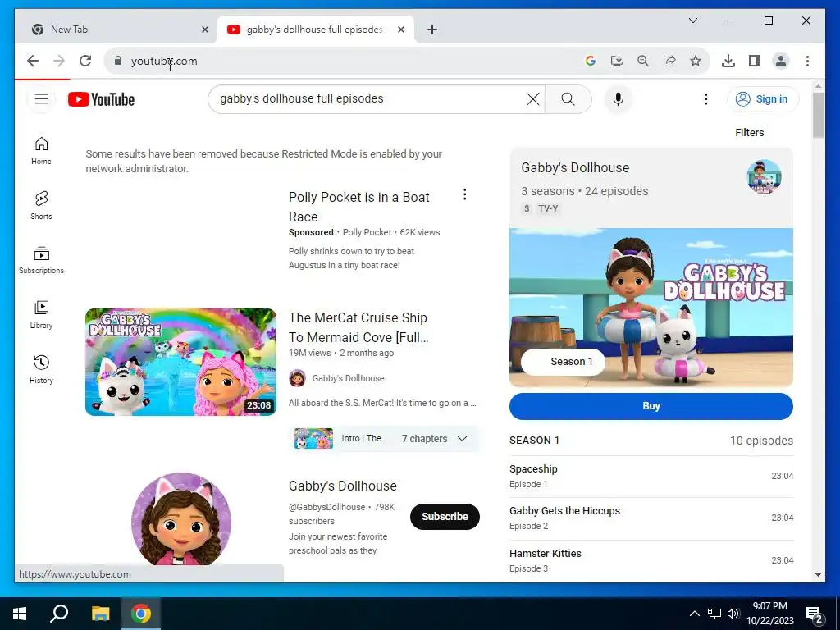Open File Explorer from taskbar
Image resolution: width=840 pixels, height=630 pixels.
pos(100,614)
